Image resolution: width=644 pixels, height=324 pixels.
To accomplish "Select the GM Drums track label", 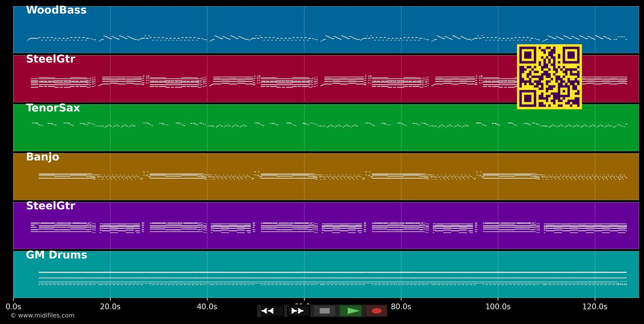I will pyautogui.click(x=56, y=255).
